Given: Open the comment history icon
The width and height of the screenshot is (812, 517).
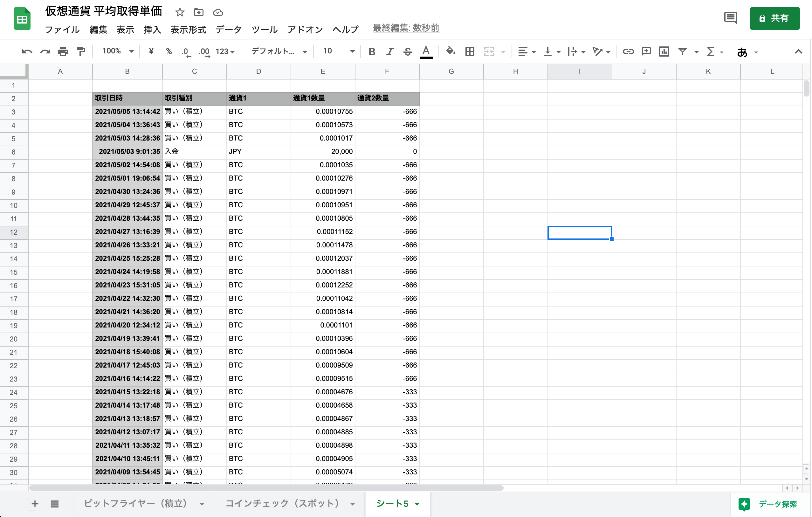Looking at the screenshot, I should [x=730, y=18].
